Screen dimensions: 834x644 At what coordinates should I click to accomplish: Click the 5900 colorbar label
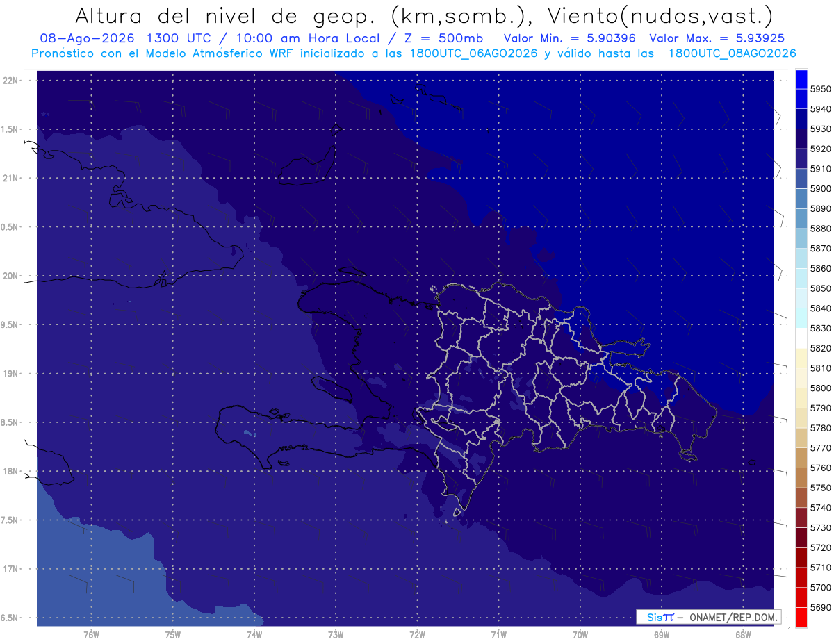[820, 189]
